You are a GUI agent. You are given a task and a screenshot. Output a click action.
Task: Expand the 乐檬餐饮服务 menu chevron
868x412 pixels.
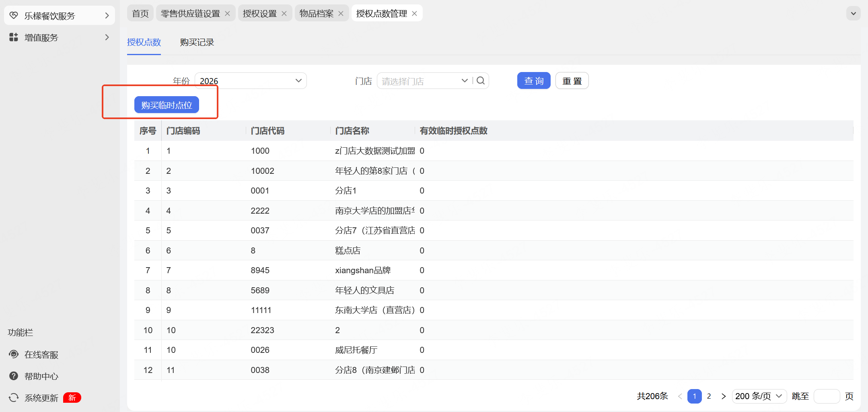tap(107, 16)
